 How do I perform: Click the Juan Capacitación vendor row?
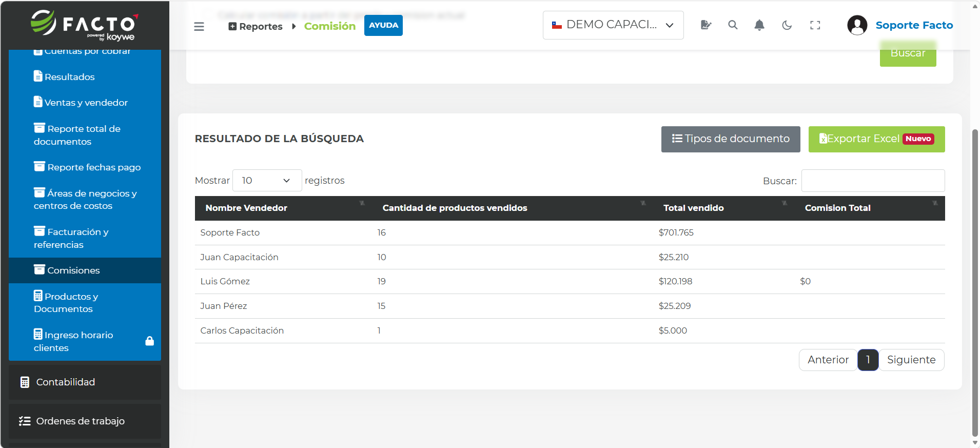(x=570, y=257)
